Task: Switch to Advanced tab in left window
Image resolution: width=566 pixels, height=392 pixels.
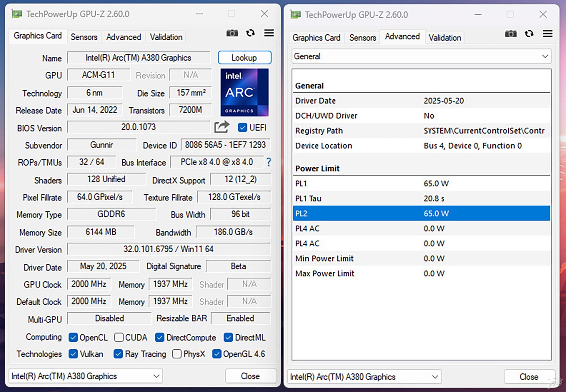Action: point(124,37)
